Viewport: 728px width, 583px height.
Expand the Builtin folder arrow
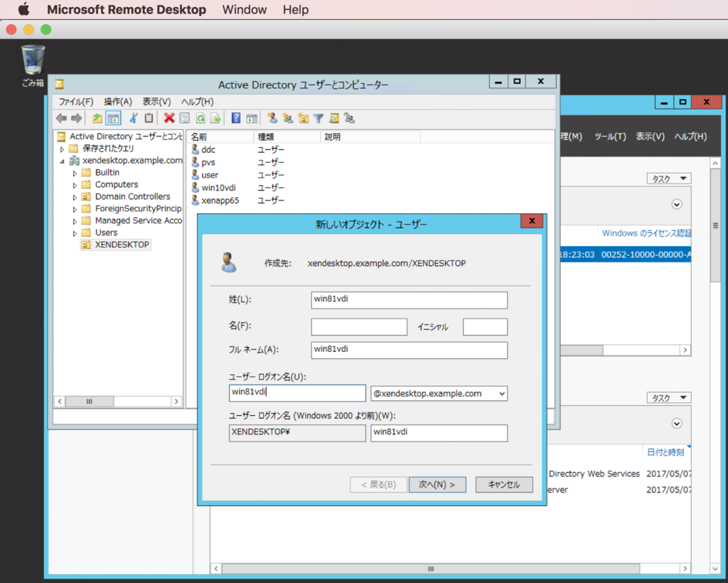[x=75, y=173]
